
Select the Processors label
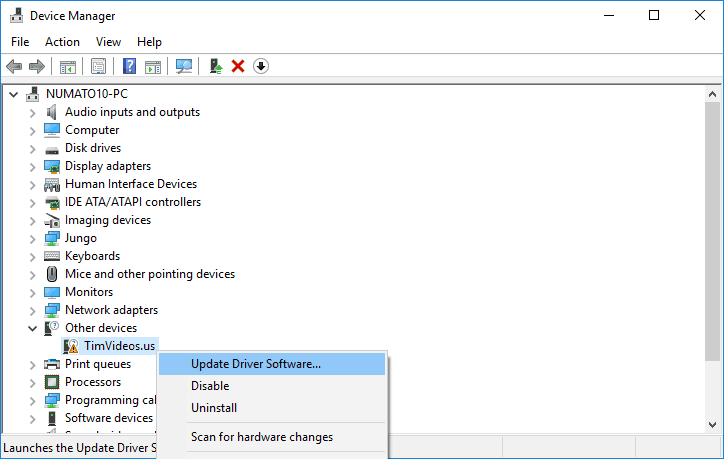click(x=93, y=382)
